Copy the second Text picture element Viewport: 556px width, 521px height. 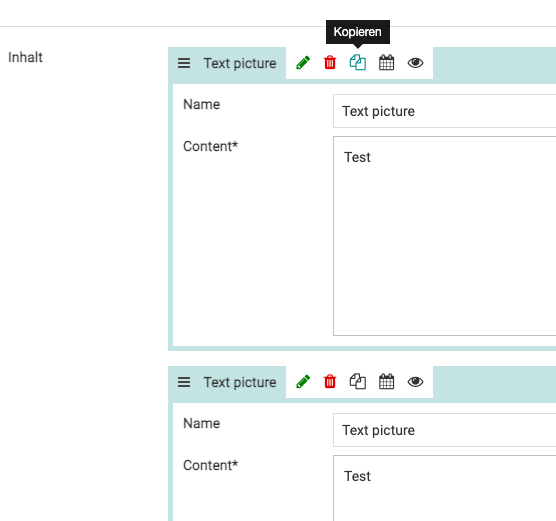[358, 382]
